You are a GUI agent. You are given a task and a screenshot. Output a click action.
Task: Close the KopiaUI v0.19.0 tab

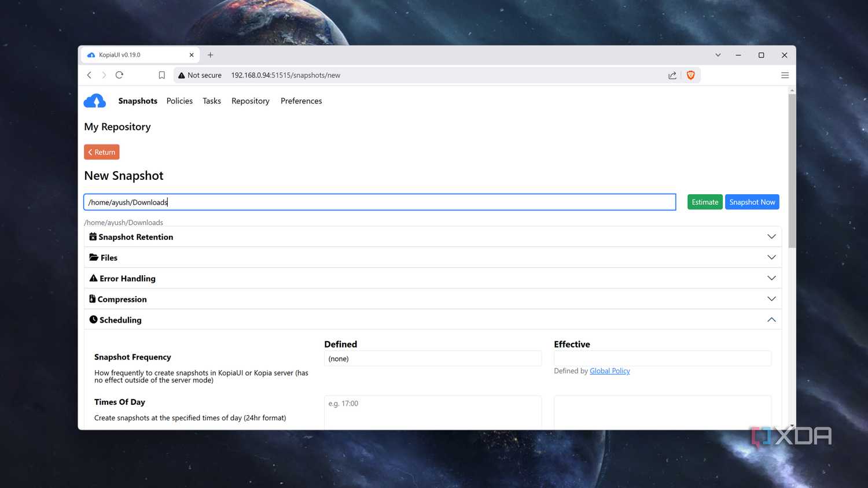(x=192, y=55)
